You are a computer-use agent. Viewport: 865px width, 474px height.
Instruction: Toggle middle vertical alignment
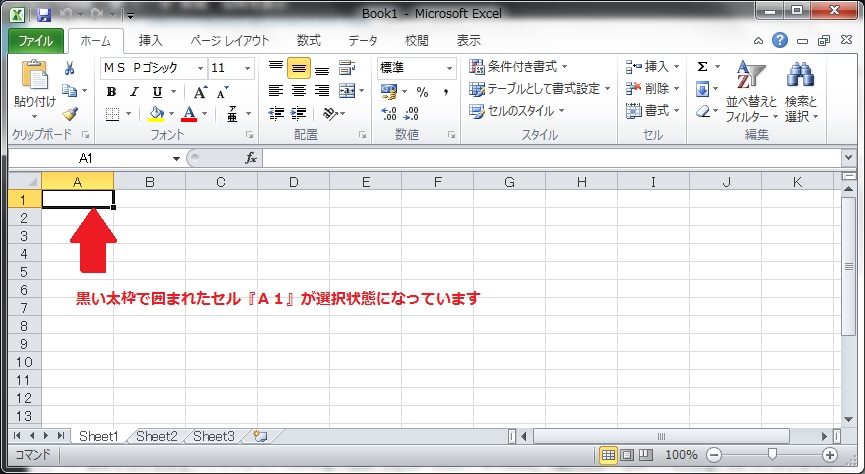[298, 68]
